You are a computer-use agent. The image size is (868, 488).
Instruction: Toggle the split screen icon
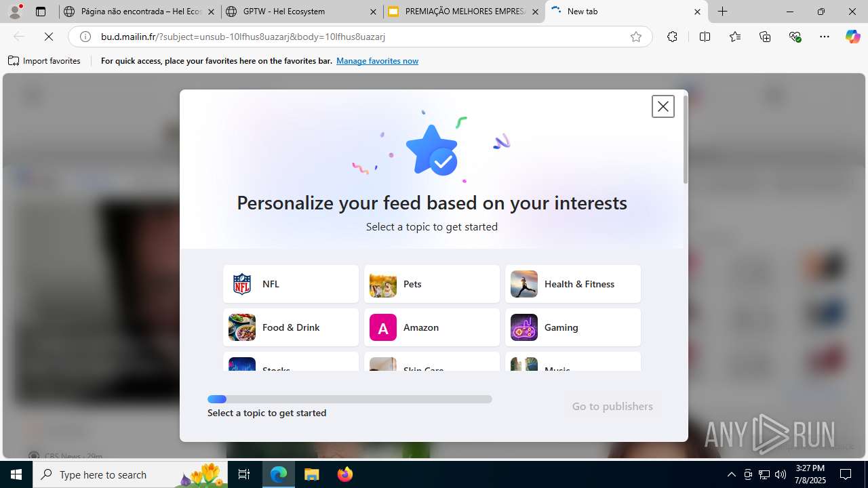pyautogui.click(x=705, y=37)
